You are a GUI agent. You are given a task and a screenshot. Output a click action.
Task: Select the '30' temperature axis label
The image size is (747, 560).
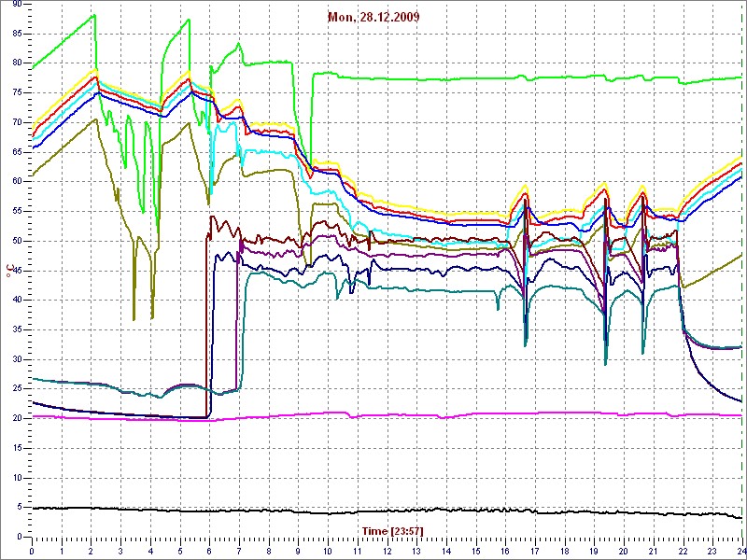click(17, 359)
